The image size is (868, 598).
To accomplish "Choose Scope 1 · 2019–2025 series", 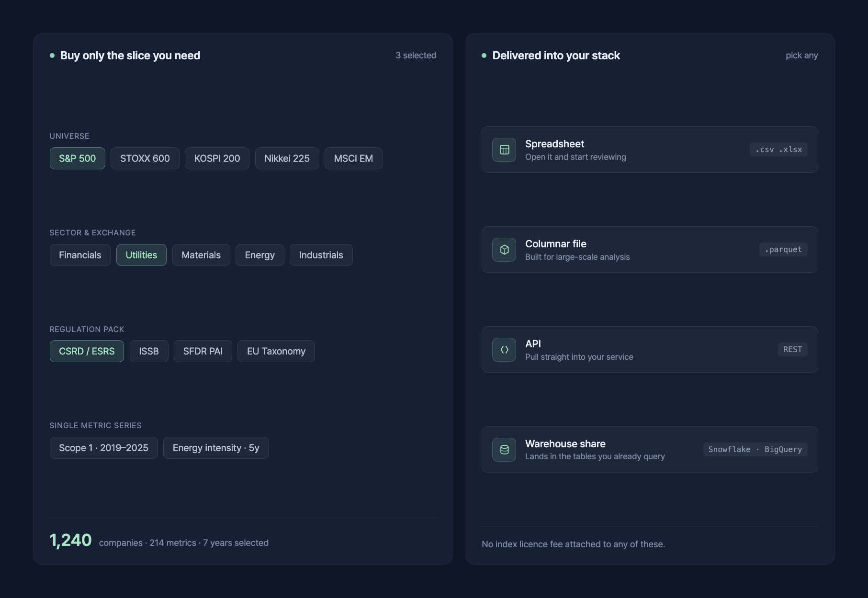I will coord(104,448).
